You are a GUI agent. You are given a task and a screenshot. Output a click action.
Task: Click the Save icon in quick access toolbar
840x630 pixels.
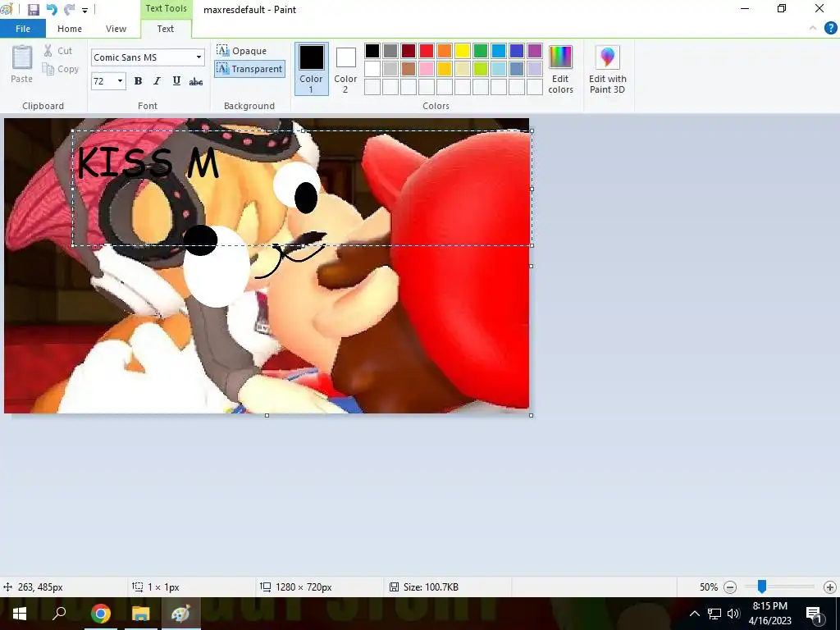click(x=33, y=10)
